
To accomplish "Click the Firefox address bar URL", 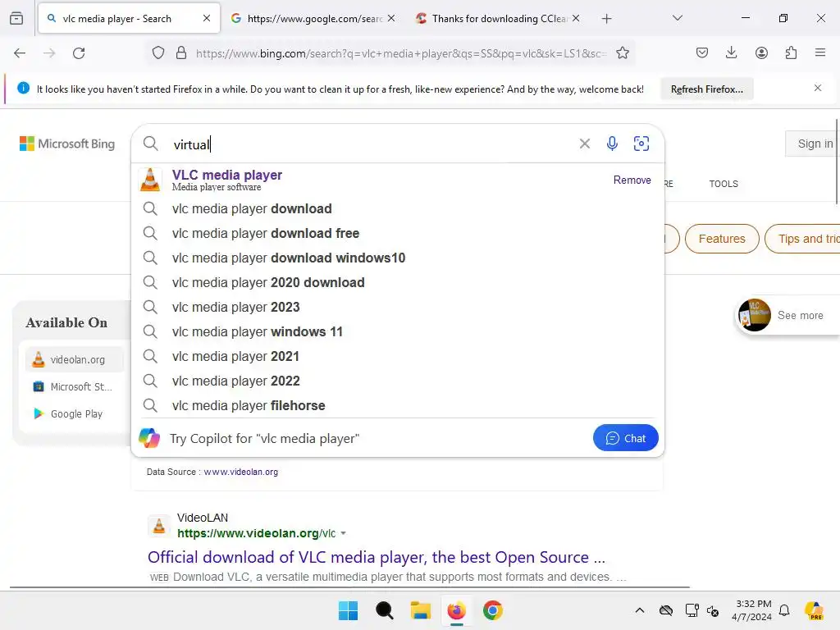I will coord(400,53).
